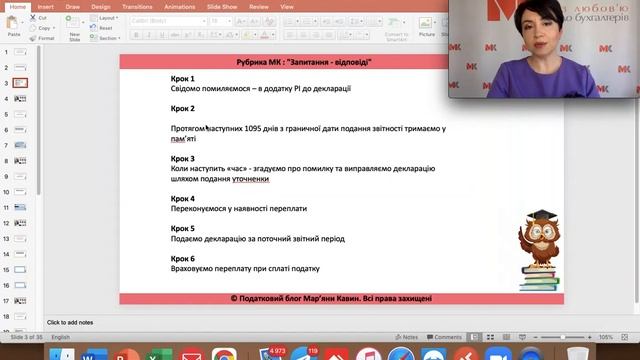Click the zoom in plus icon
The width and height of the screenshot is (640, 360).
[589, 337]
